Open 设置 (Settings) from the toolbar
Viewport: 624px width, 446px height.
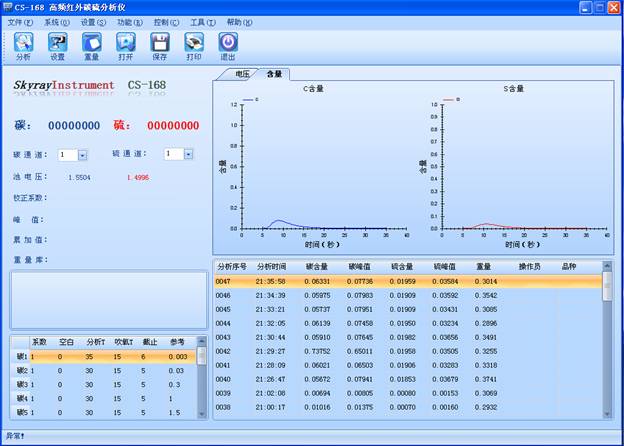[x=57, y=45]
